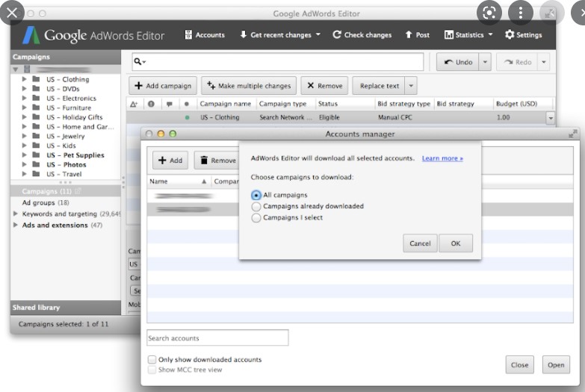The width and height of the screenshot is (585, 392).
Task: Select US - Pet Supplies campaign
Action: (x=75, y=155)
